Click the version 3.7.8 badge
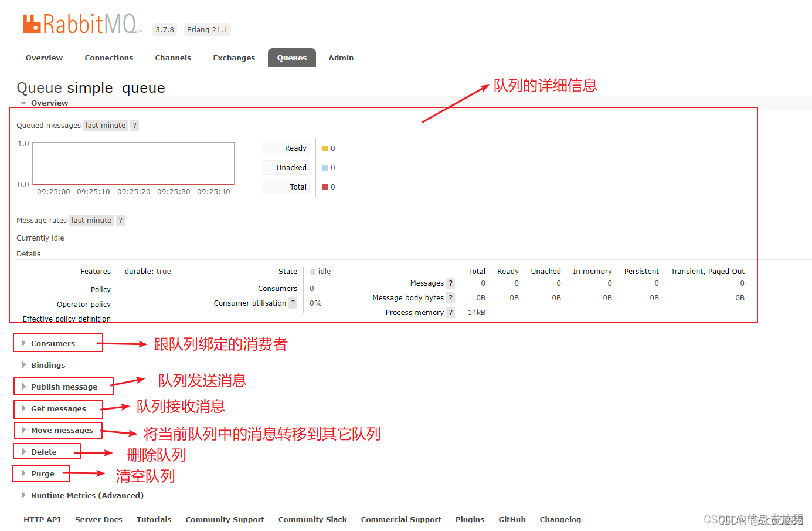The width and height of the screenshot is (812, 531). (x=165, y=30)
